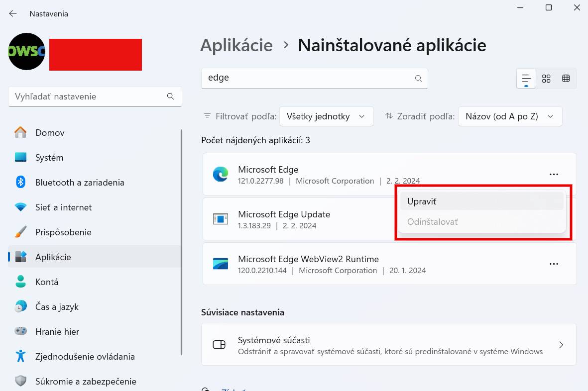Click the Microsoft Edge WebView2 Runtime icon
The width and height of the screenshot is (588, 391).
point(221,264)
